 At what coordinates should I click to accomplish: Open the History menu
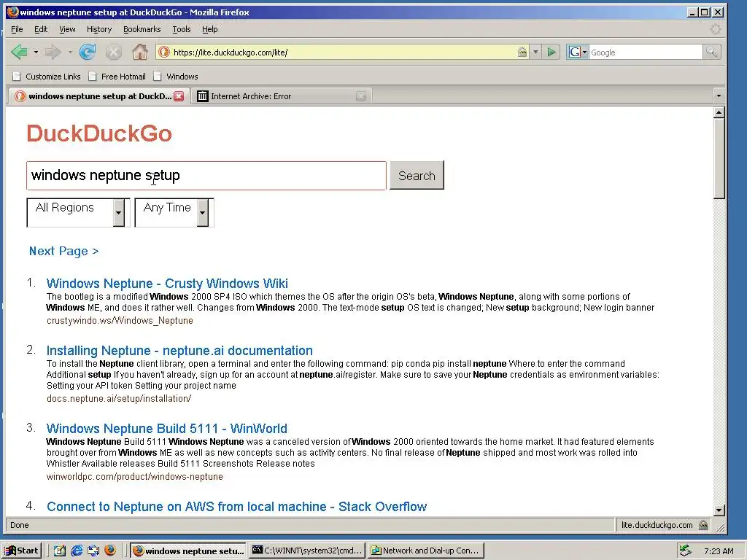point(99,29)
